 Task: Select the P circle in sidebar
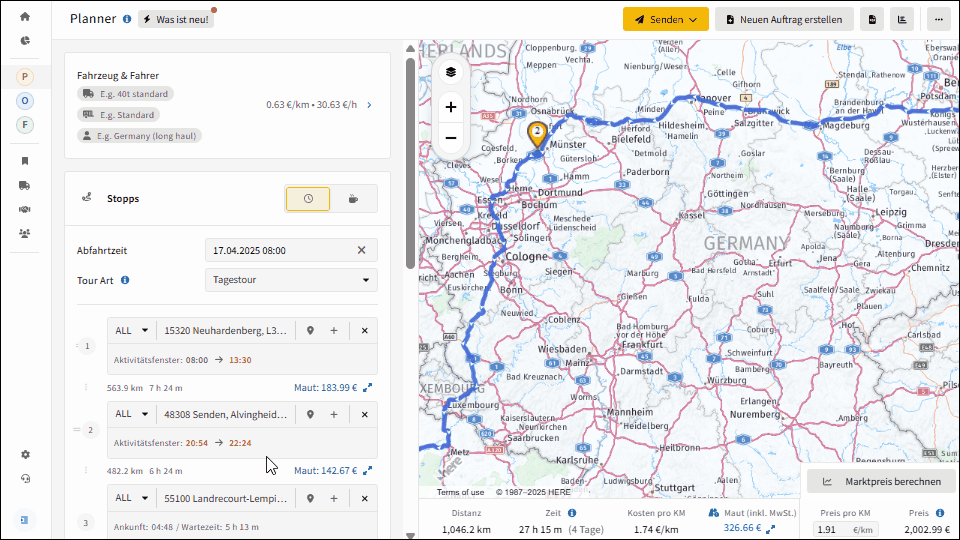pyautogui.click(x=24, y=77)
